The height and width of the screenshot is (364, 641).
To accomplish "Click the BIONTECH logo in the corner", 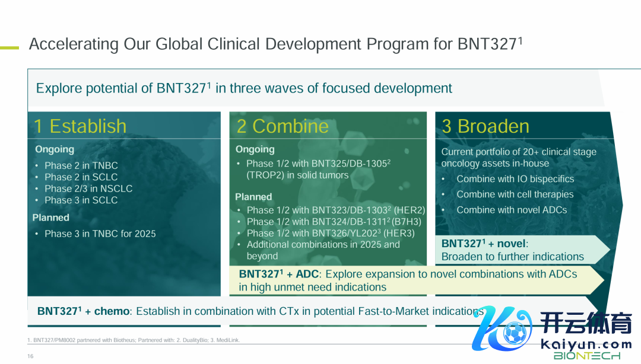I will click(586, 356).
